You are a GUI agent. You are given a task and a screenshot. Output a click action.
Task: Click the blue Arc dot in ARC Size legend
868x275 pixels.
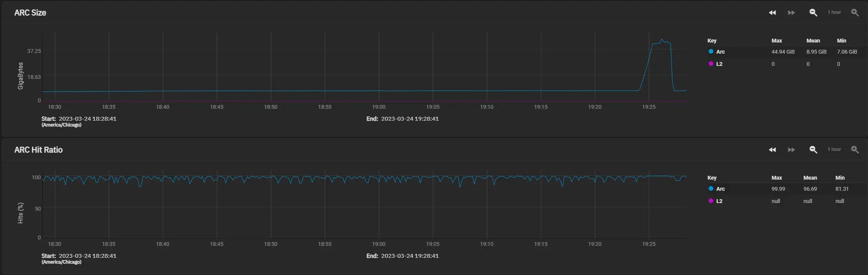pyautogui.click(x=711, y=52)
